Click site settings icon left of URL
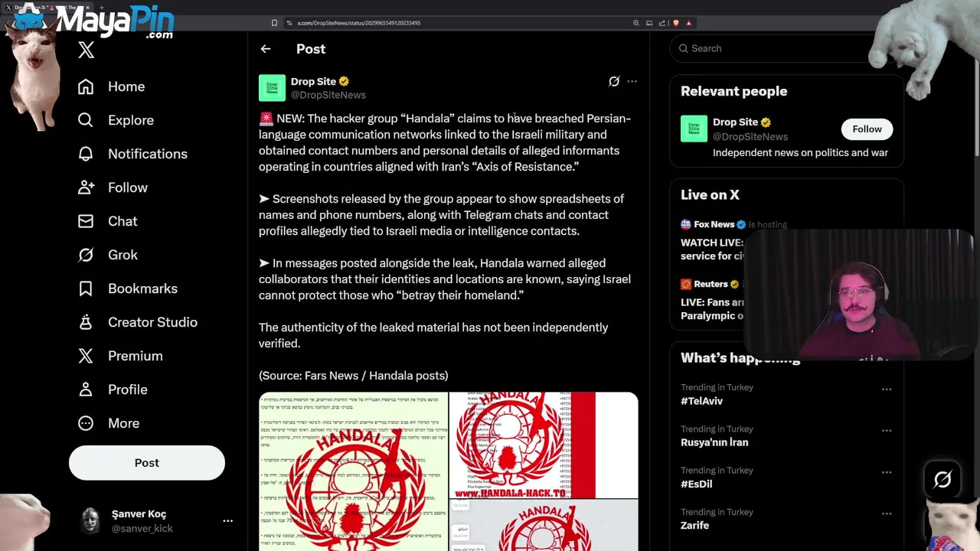Screen dimensions: 980x551 289,23
